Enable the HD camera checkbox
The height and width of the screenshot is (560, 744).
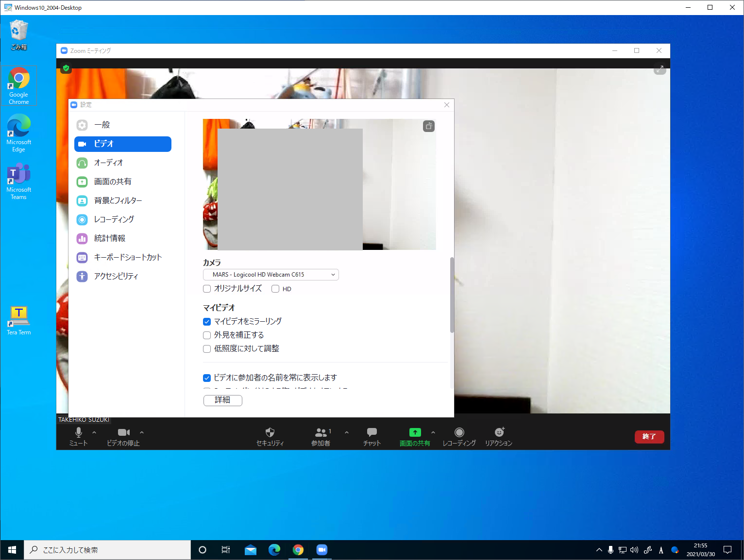(275, 288)
